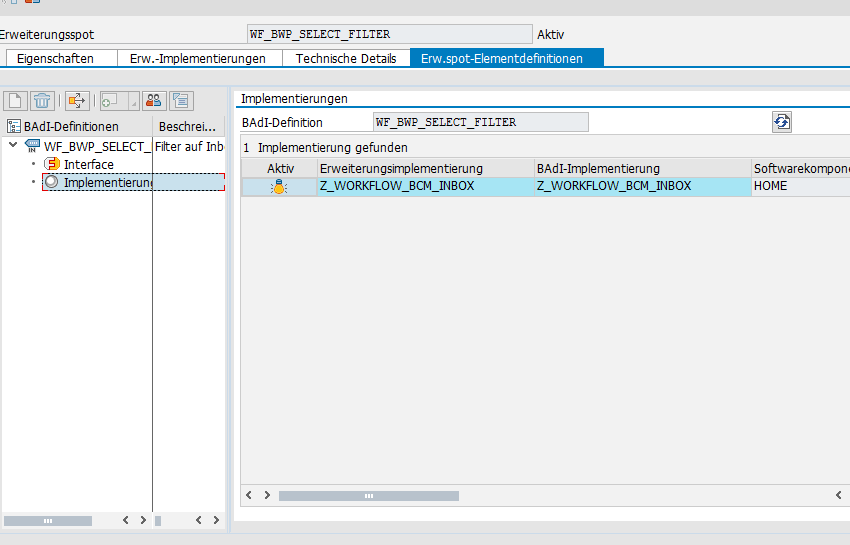Click the delete trash can icon
The image size is (850, 545).
(42, 100)
